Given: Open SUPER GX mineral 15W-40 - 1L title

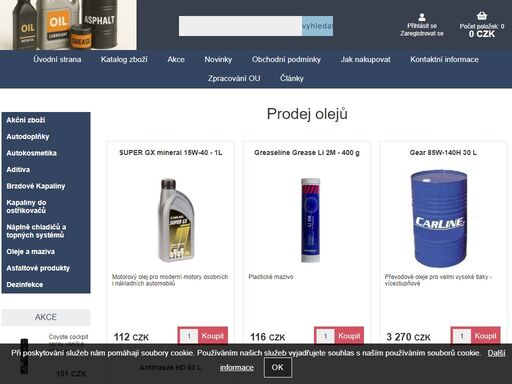Looking at the screenshot, I should coord(171,153).
